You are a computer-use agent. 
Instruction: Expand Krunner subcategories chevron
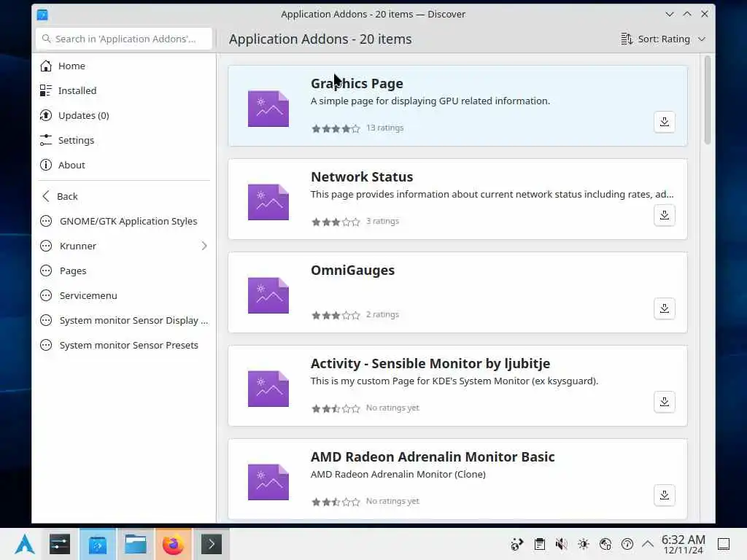[204, 246]
